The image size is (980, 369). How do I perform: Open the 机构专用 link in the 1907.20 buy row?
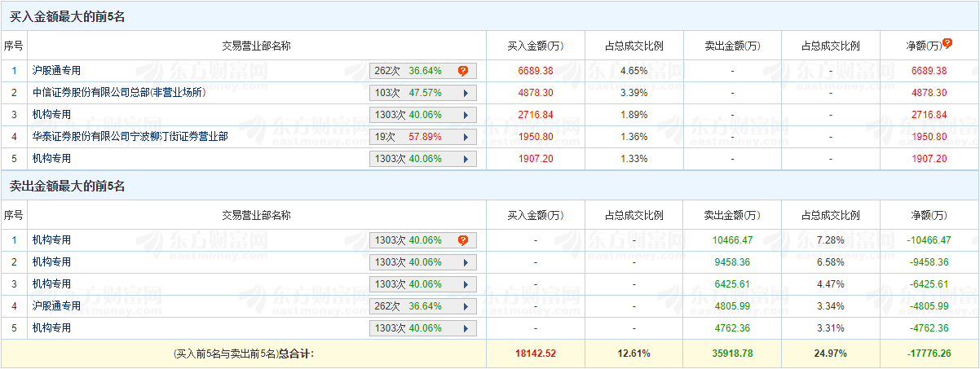[51, 159]
